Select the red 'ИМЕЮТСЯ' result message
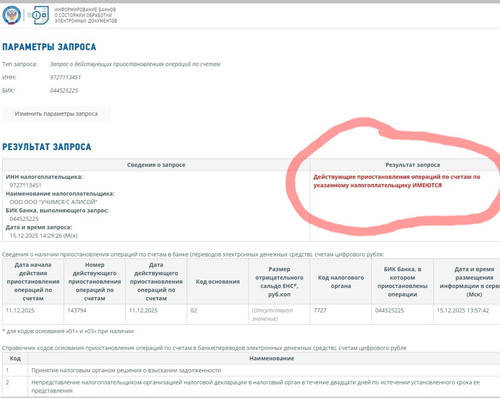 [x=397, y=181]
